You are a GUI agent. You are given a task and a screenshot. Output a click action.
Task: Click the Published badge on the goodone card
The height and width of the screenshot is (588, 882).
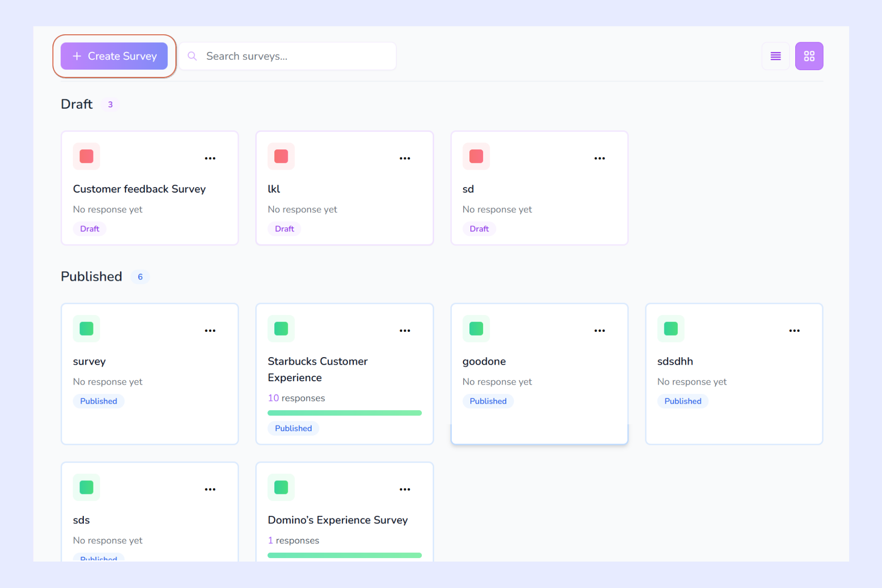pos(488,401)
